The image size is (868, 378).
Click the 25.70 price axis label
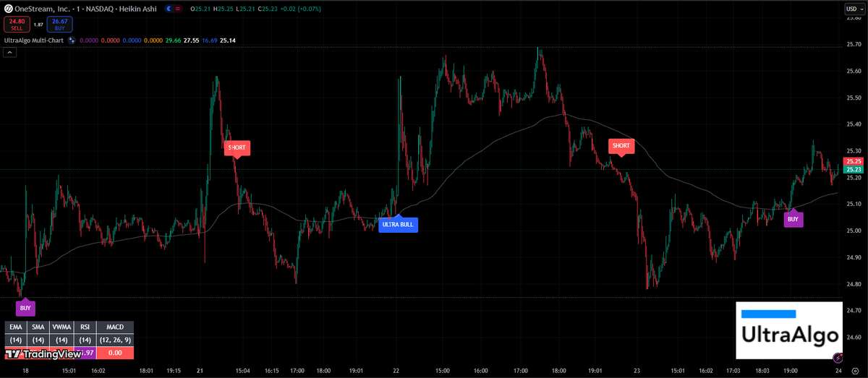point(854,45)
